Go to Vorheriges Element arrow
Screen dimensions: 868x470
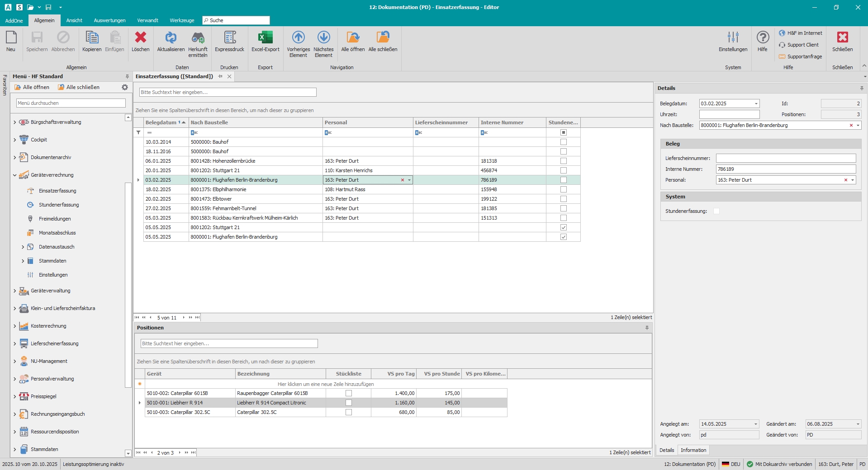298,38
